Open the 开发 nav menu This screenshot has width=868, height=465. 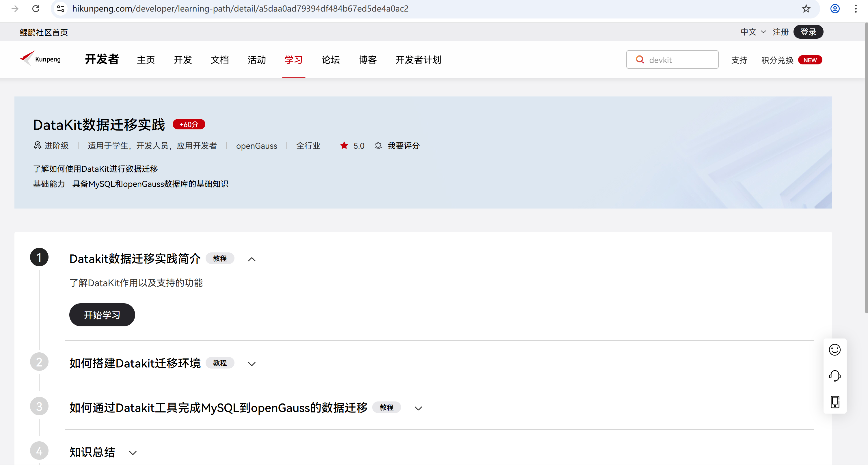pyautogui.click(x=182, y=59)
